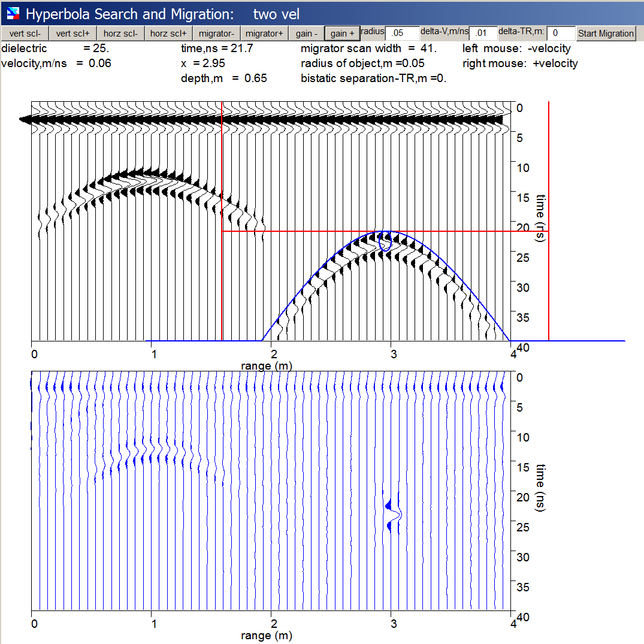Click the horz scl- button

point(121,34)
